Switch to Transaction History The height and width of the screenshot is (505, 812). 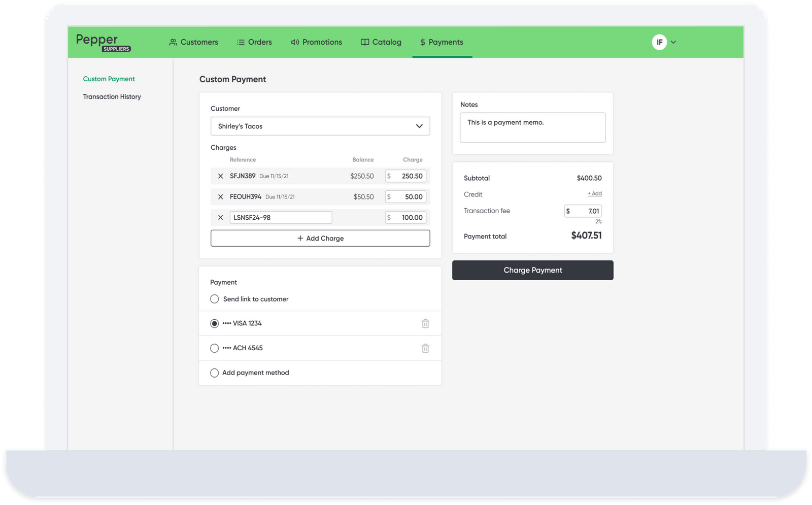click(x=112, y=96)
